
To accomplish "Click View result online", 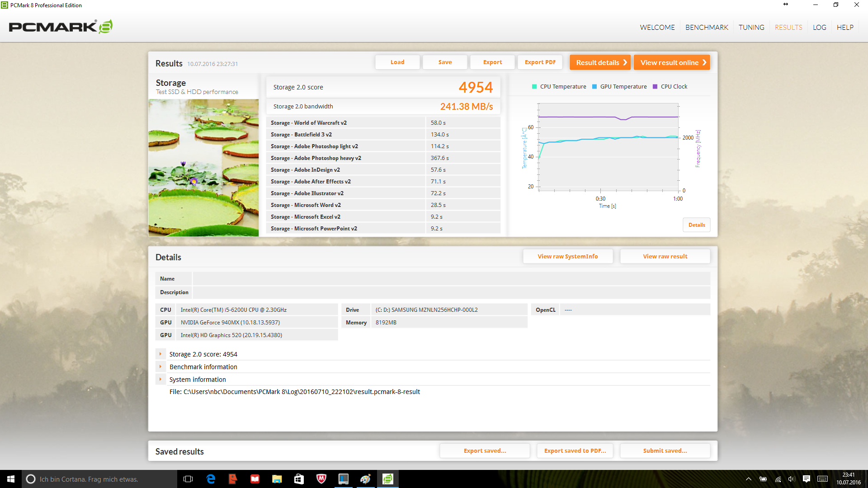I will (x=672, y=62).
